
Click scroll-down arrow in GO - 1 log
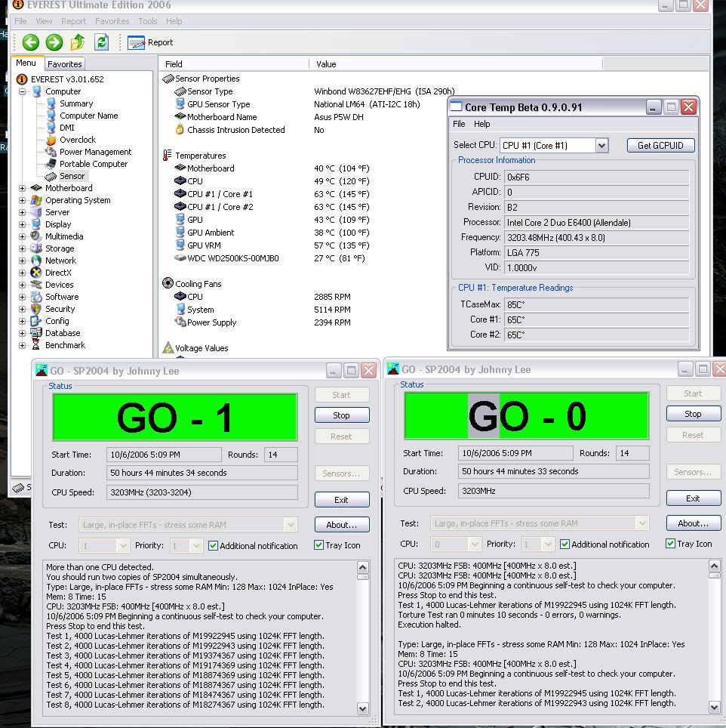[x=363, y=708]
